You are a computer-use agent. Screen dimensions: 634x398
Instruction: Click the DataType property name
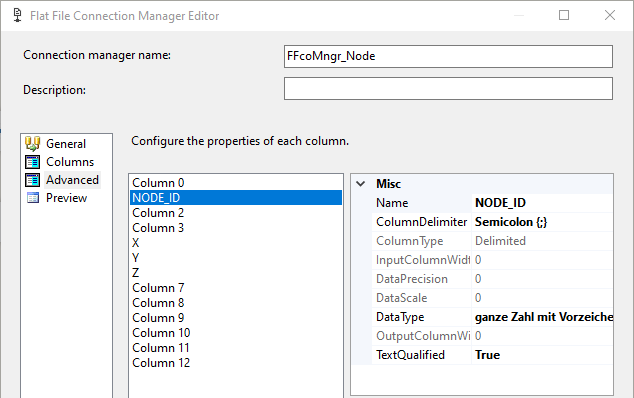(x=400, y=317)
